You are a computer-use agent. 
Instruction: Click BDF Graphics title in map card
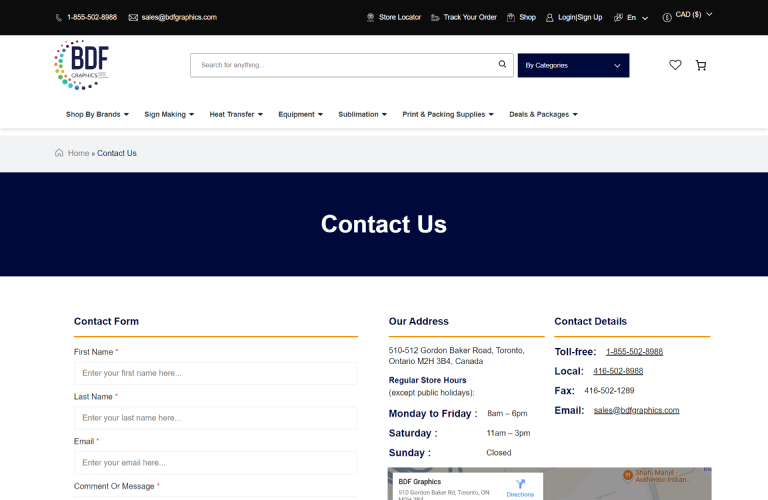pos(420,482)
